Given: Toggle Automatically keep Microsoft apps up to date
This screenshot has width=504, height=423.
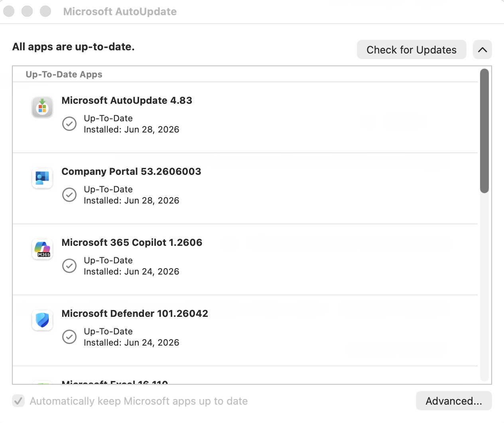Looking at the screenshot, I should 18,401.
